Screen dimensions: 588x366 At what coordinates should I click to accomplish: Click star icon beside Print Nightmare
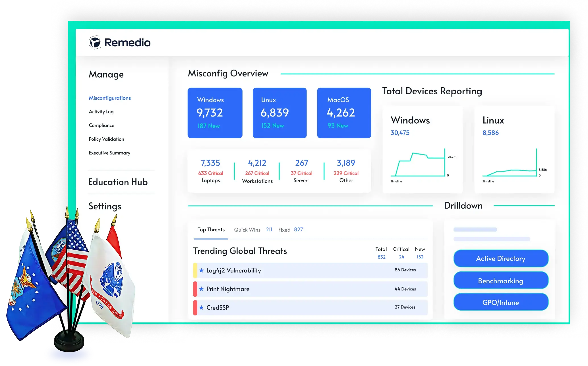pos(201,289)
